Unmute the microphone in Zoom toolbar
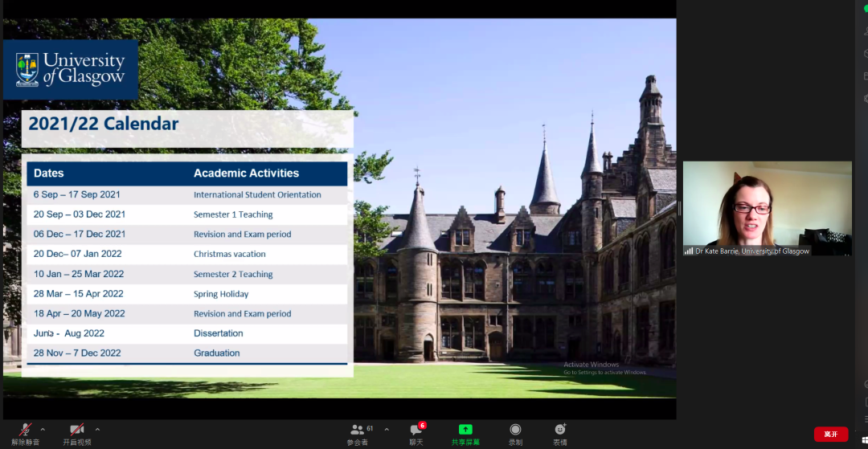 [26, 434]
